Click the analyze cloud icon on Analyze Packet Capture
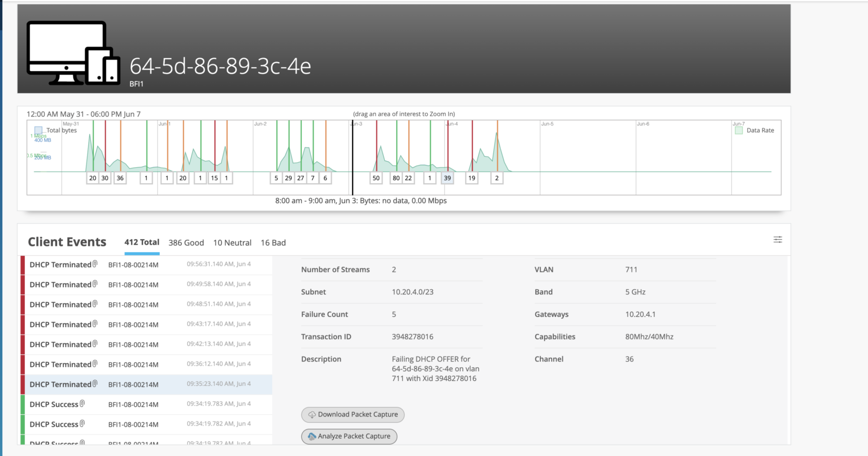 311,436
